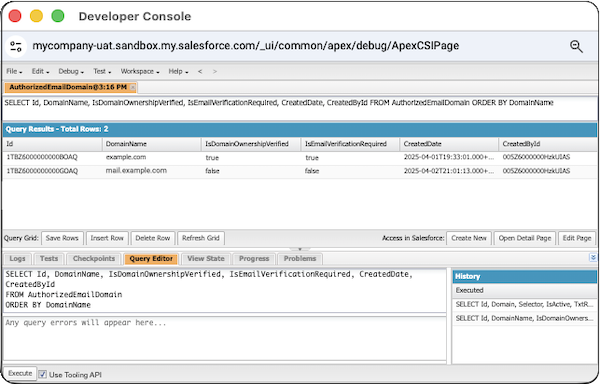Click the Delete Row button

tap(153, 238)
